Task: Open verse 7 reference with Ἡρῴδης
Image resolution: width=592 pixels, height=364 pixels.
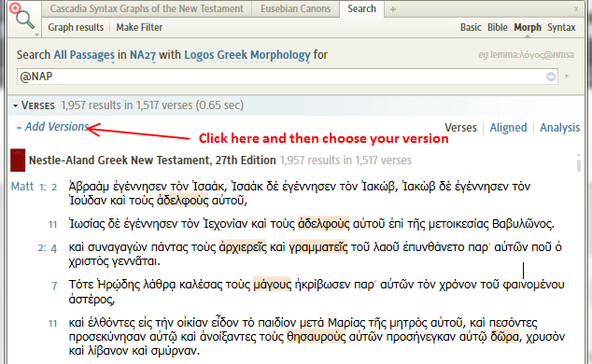Action: tap(54, 286)
